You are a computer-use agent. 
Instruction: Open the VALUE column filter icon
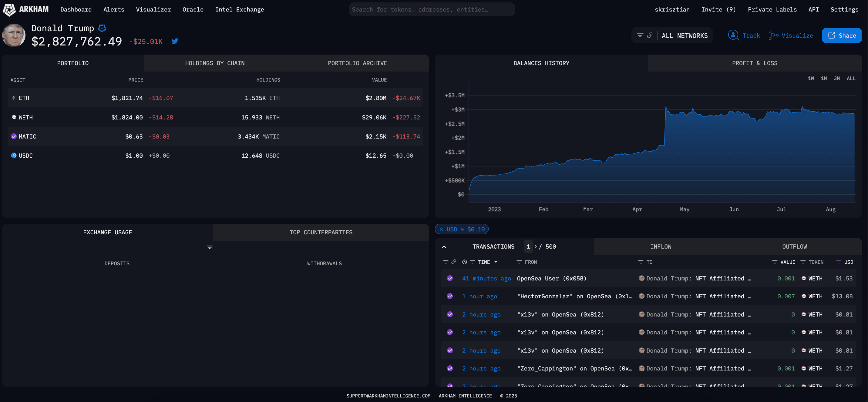pos(775,262)
